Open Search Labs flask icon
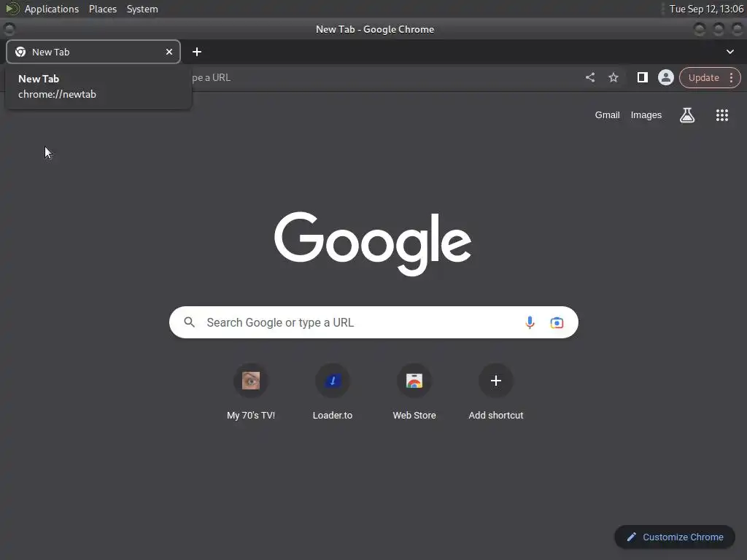Screen dimensions: 747x560 point(687,114)
